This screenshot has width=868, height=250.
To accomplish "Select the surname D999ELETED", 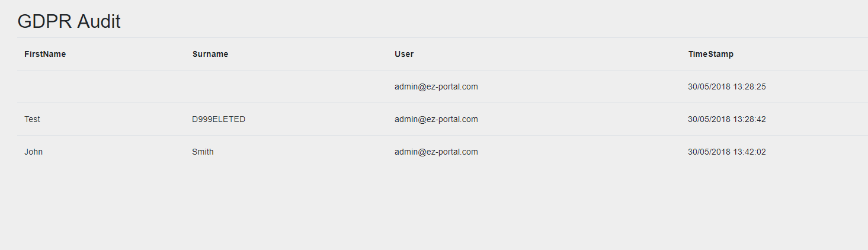I will (218, 119).
